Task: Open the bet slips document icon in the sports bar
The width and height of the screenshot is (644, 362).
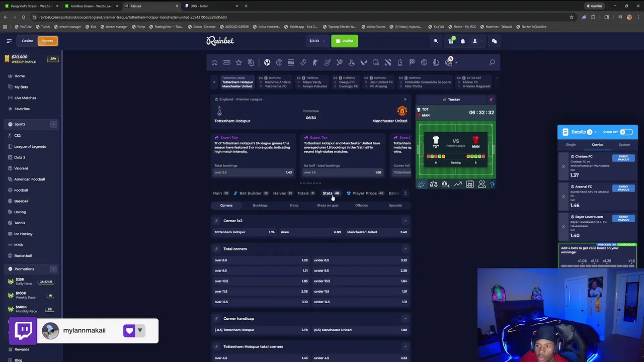Action: pos(251,62)
